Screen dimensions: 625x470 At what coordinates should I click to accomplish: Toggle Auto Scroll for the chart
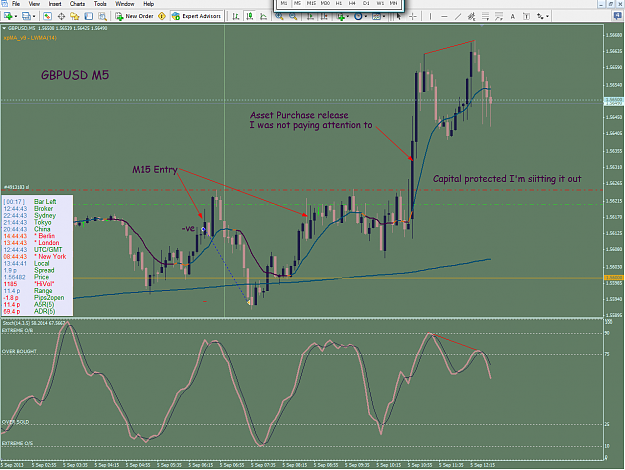[x=310, y=16]
